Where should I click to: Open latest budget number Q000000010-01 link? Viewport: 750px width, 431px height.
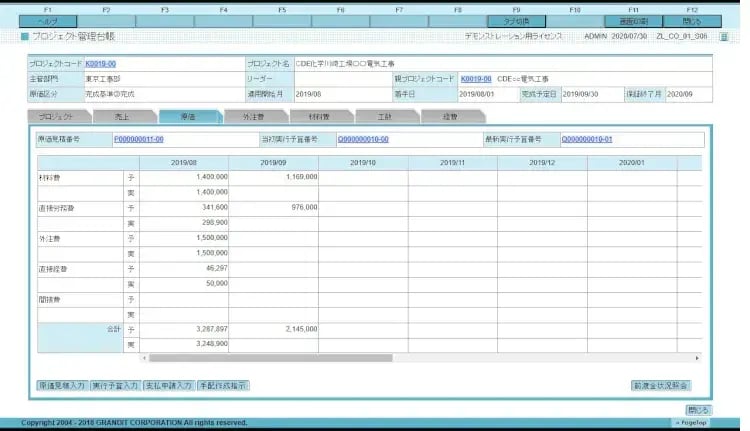[586, 139]
